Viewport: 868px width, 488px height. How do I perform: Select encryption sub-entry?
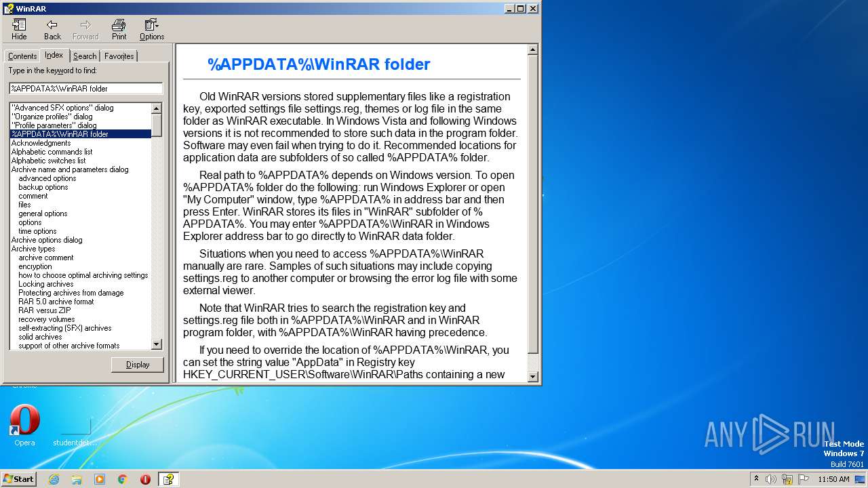(35, 266)
